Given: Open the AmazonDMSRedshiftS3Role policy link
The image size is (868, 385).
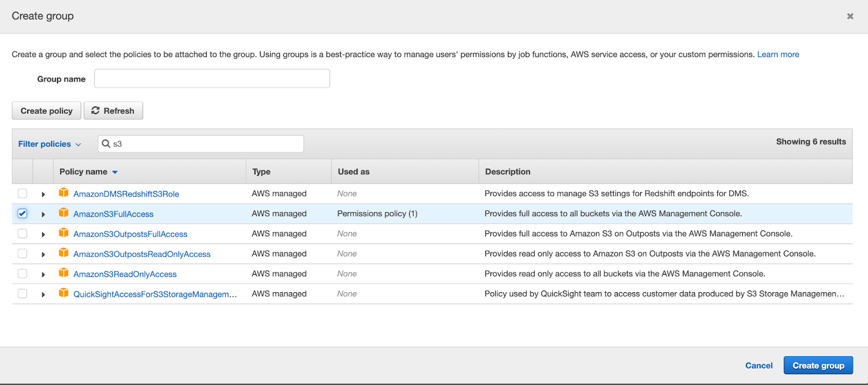Looking at the screenshot, I should [126, 194].
